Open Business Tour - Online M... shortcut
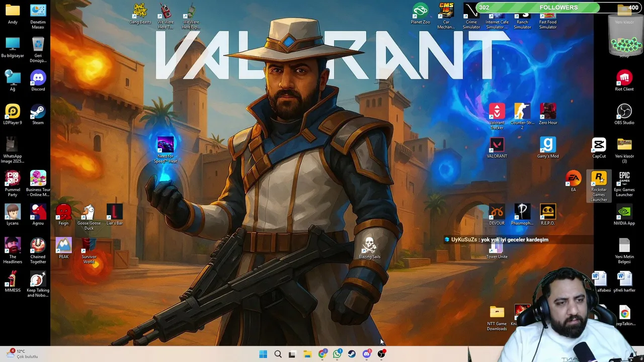Image resolution: width=644 pixels, height=362 pixels. click(38, 184)
